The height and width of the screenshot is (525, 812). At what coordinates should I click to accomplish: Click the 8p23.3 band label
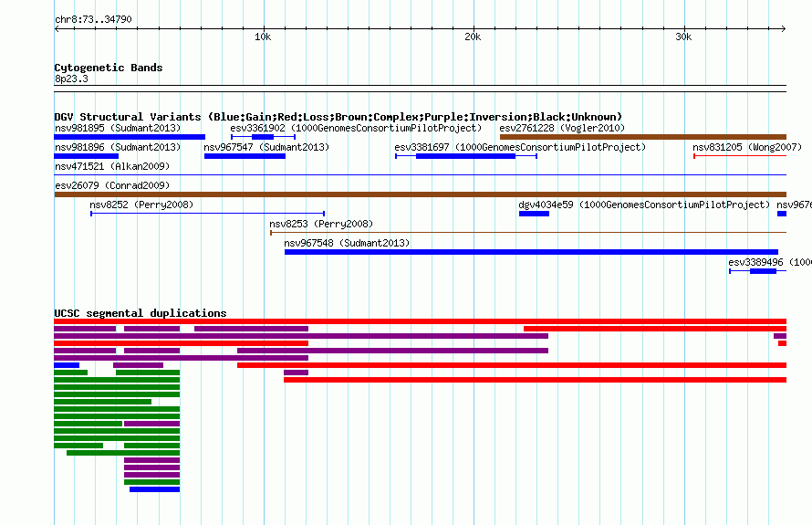tap(71, 79)
